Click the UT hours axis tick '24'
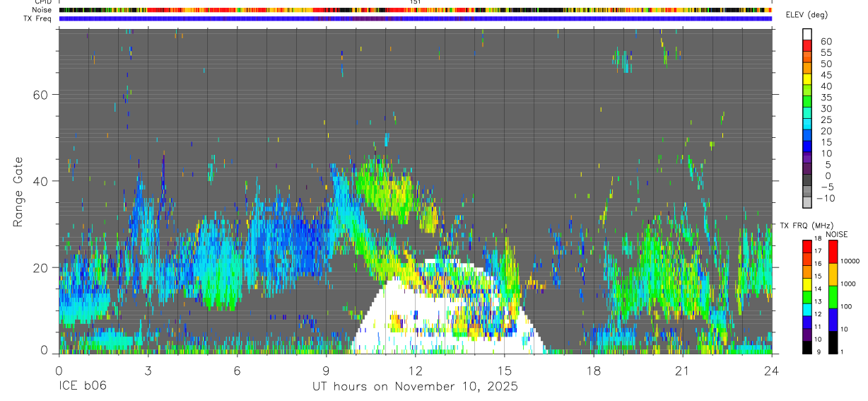The image size is (868, 401). (x=772, y=371)
